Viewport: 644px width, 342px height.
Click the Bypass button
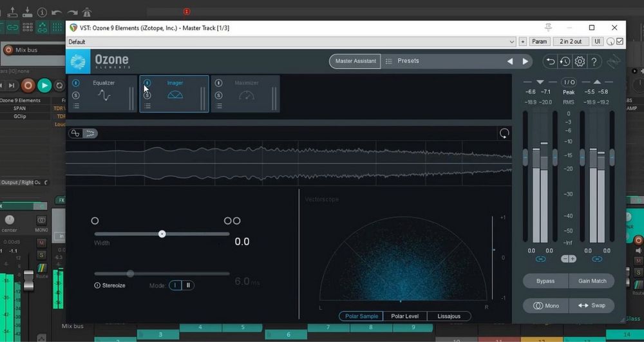[x=545, y=281]
